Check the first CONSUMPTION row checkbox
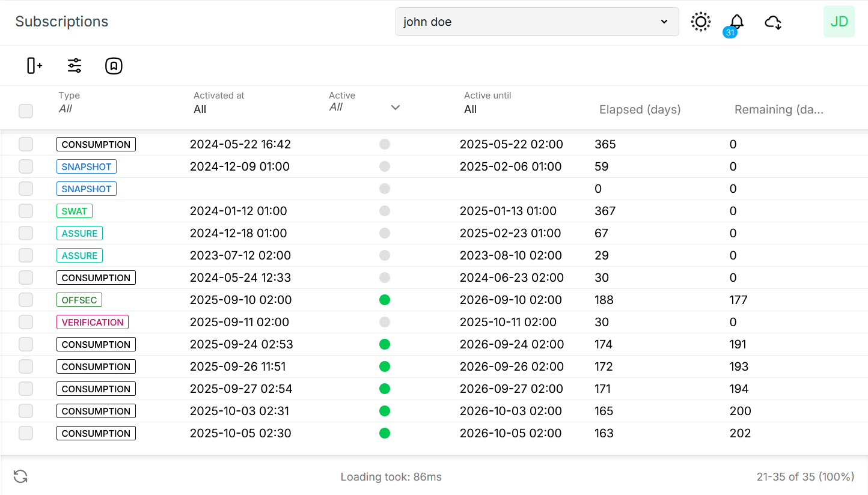Image resolution: width=868 pixels, height=495 pixels. click(25, 144)
